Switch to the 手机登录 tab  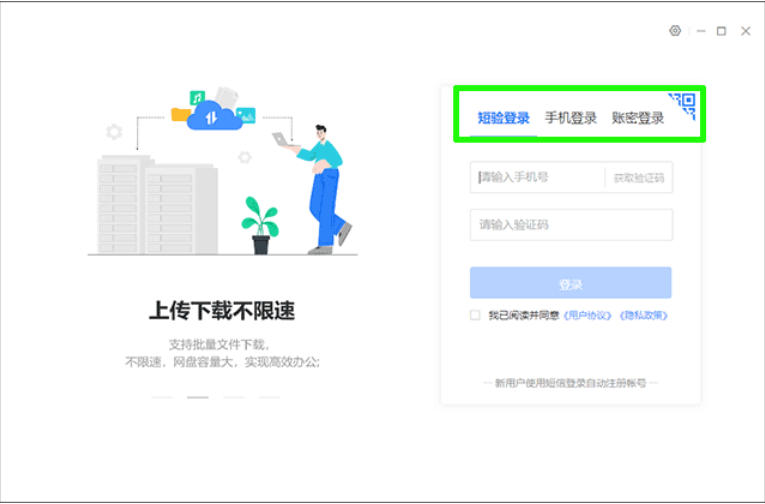point(570,118)
